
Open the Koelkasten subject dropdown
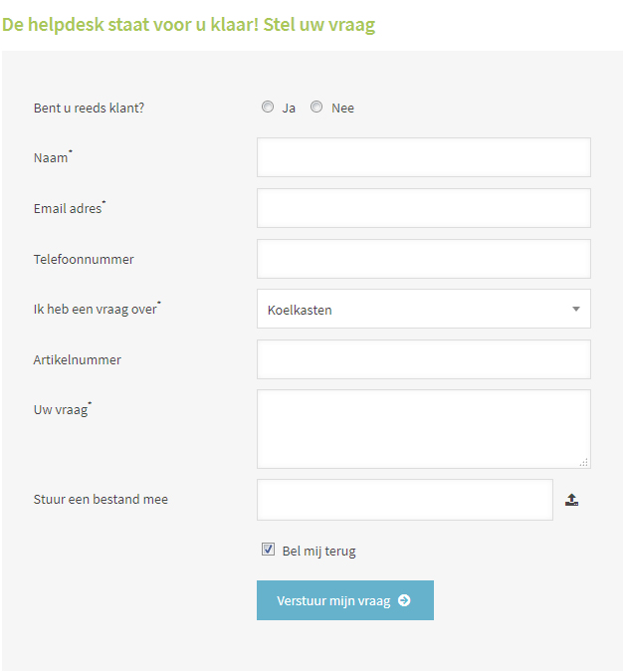pyautogui.click(x=423, y=310)
